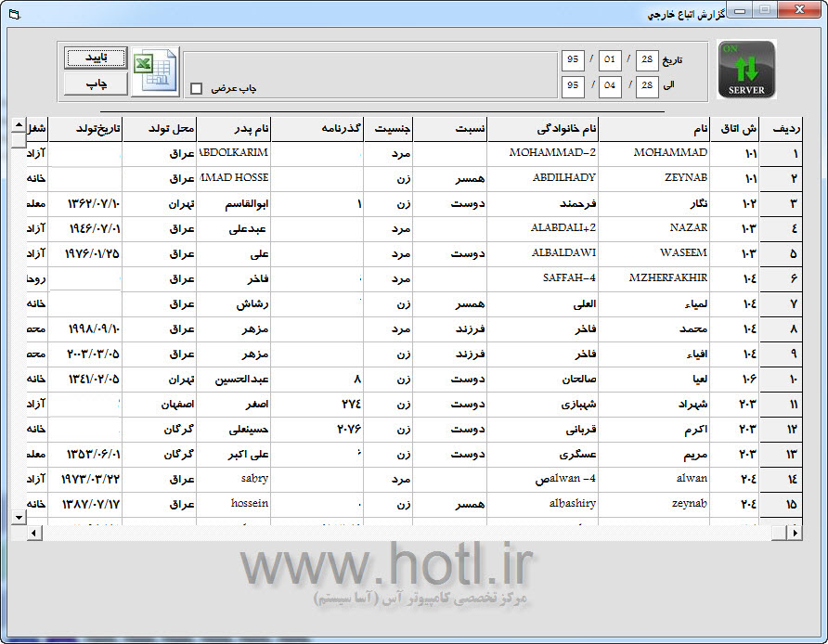Click the vertical scrollbar down arrow
Screen dimensions: 828x644
(19, 516)
